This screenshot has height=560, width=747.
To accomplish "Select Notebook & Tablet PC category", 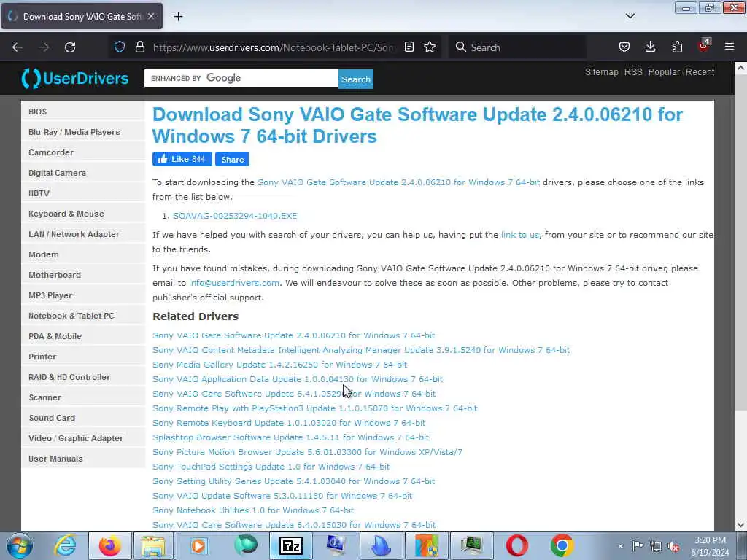I will pos(83,316).
